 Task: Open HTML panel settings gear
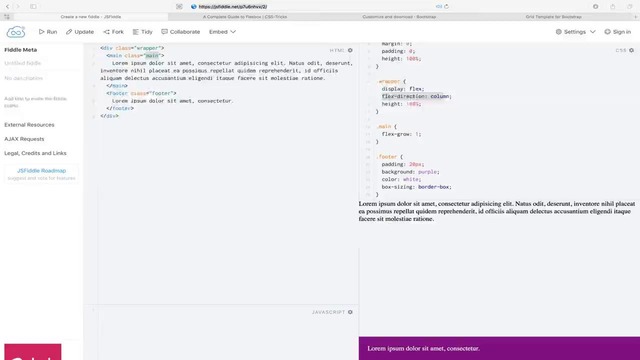pos(350,50)
